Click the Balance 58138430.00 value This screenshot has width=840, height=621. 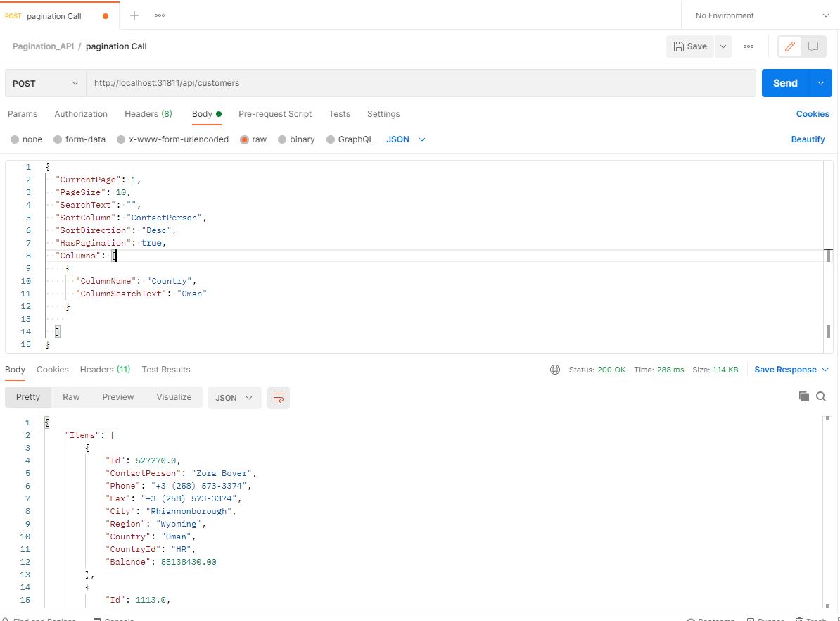(x=189, y=562)
